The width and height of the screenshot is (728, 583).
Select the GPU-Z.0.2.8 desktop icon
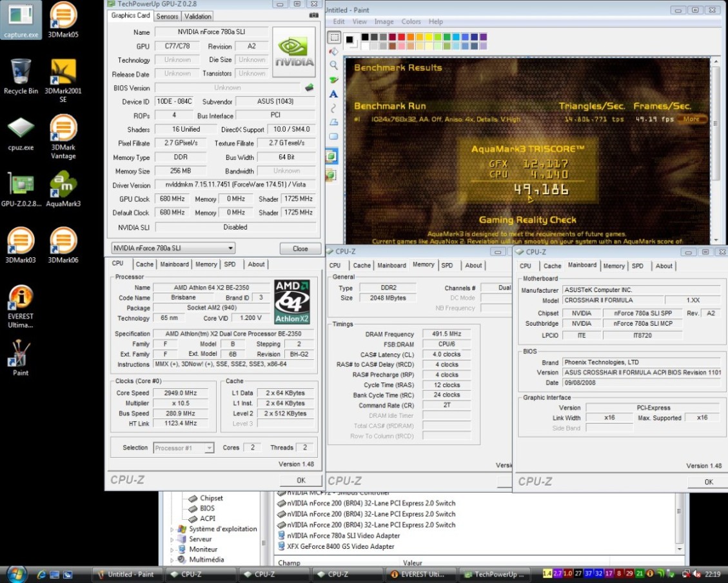coord(21,190)
